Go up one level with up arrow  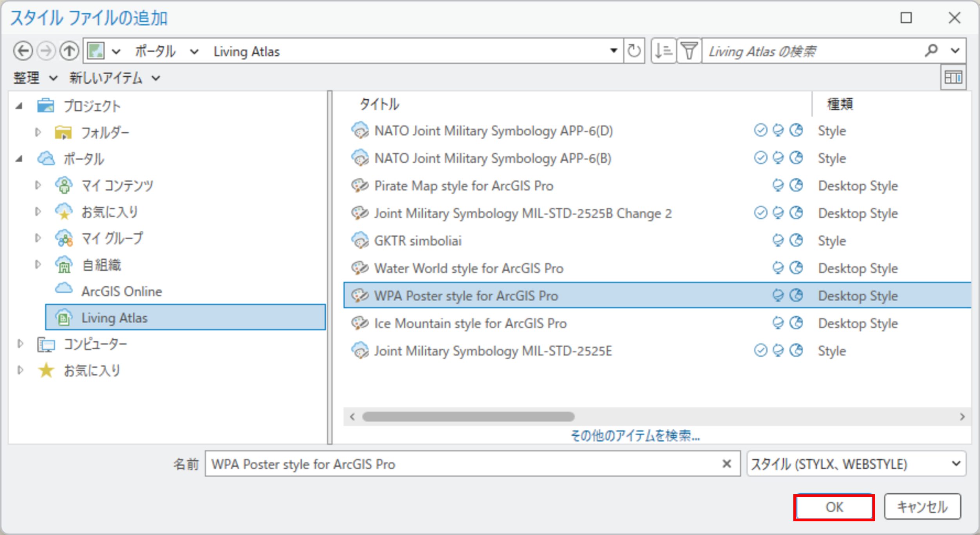coord(69,51)
